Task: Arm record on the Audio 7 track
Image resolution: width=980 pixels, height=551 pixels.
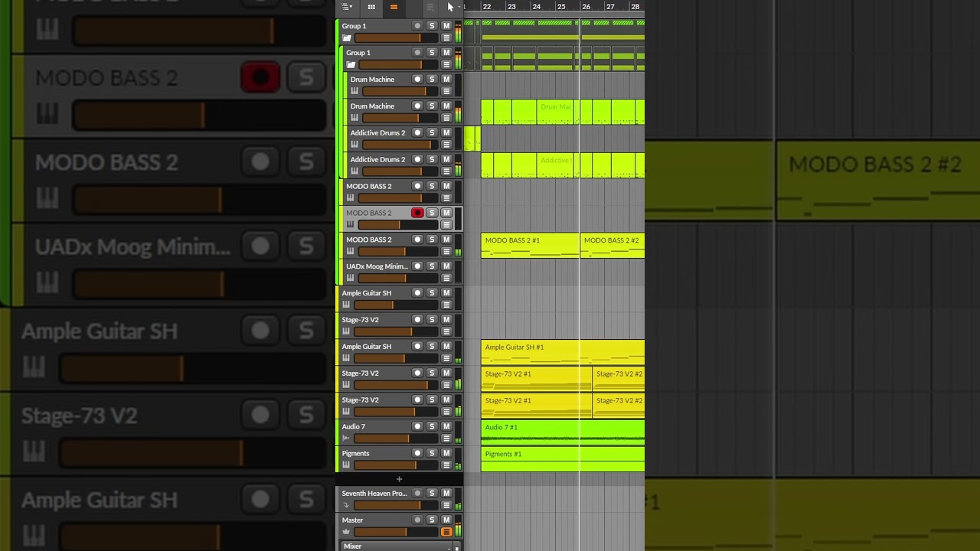Action: point(417,426)
